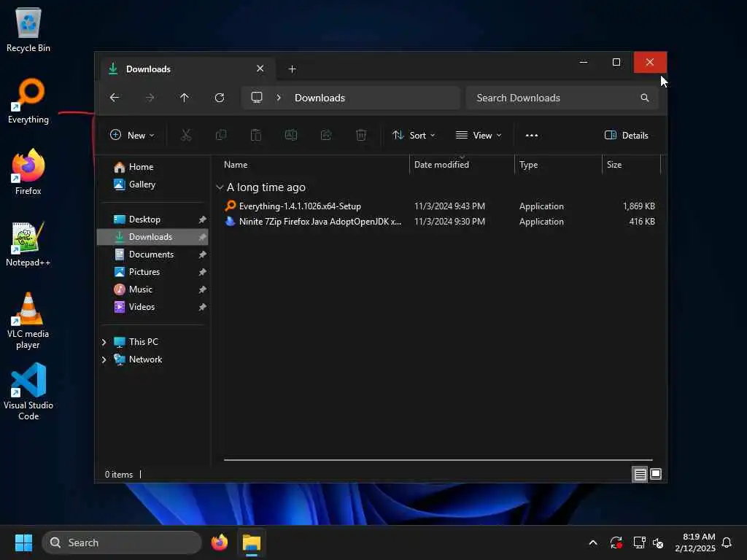
Task: Click the chevron before Downloads in address bar
Action: click(x=279, y=98)
